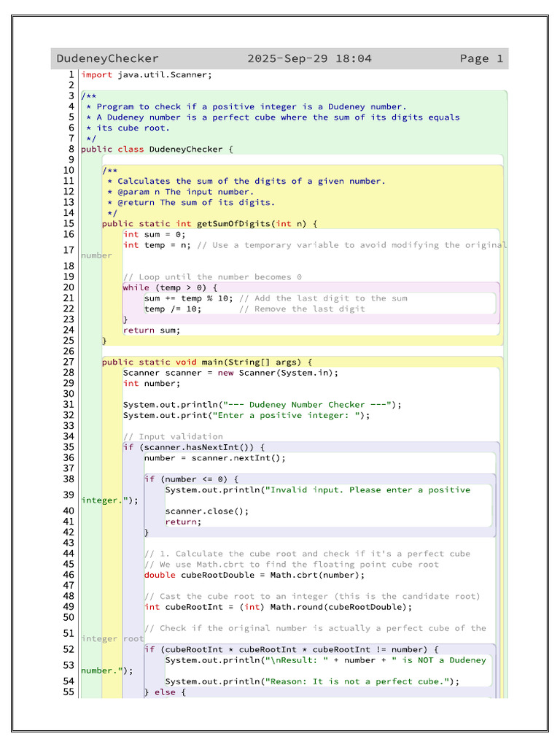The width and height of the screenshot is (560, 747).
Task: Click the double cubeRootDouble = Math.cbrt line
Action: (254, 575)
